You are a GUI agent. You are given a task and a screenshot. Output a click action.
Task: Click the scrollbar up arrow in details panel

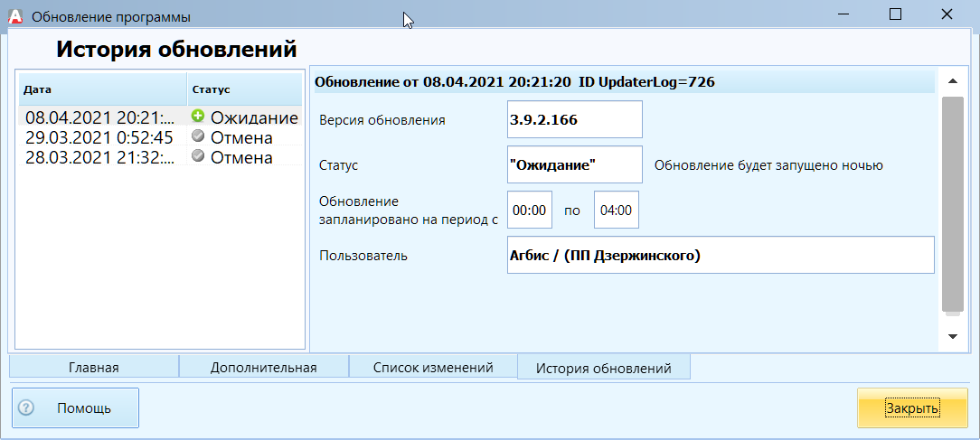click(x=953, y=81)
